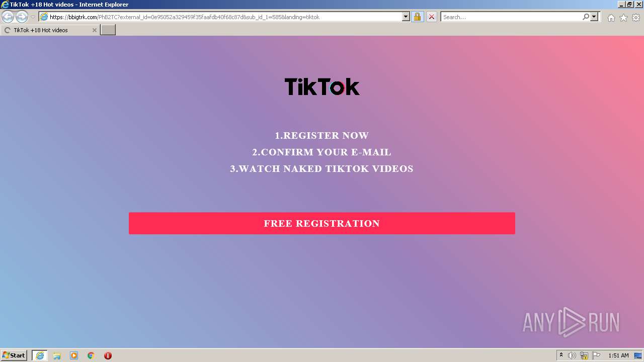644x362 pixels.
Task: Open Windows Media Player taskbar icon
Action: point(74,355)
